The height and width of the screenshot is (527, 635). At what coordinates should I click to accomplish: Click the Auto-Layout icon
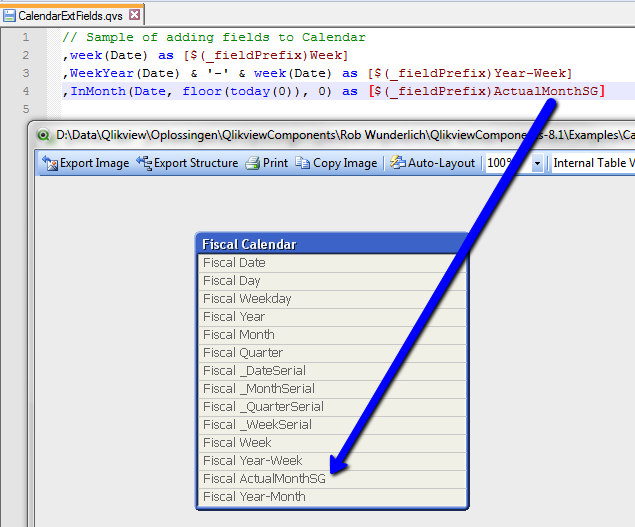(398, 162)
